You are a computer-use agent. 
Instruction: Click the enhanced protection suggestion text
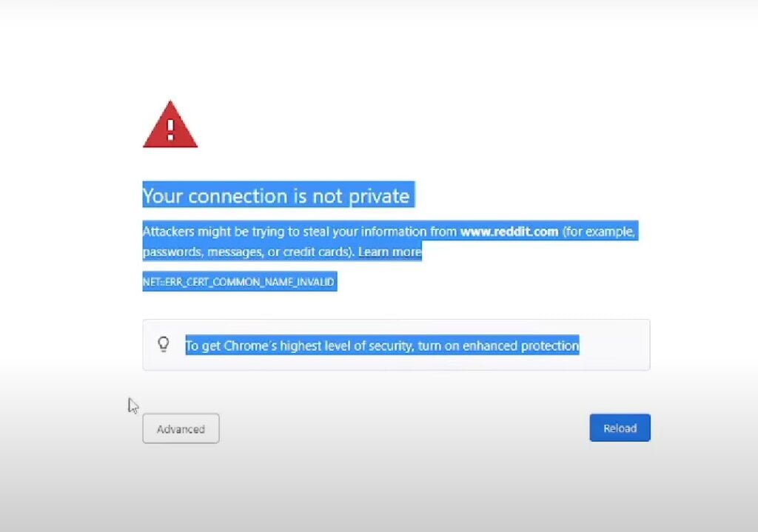(x=382, y=345)
